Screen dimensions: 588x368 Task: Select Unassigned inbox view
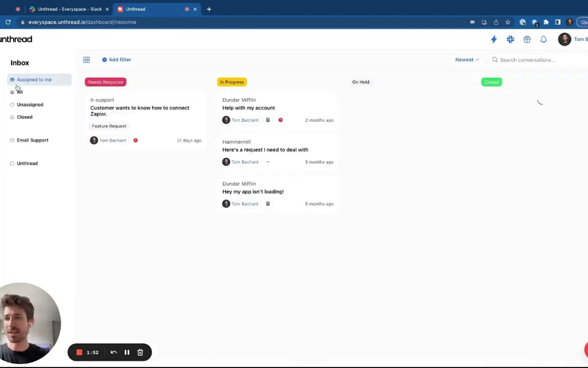coord(30,105)
